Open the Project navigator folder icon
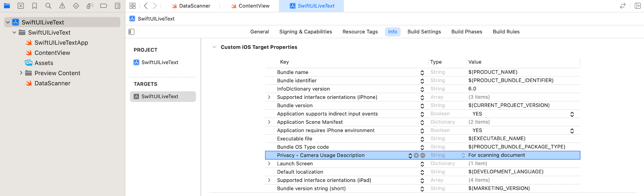The width and height of the screenshot is (644, 196). (7, 6)
